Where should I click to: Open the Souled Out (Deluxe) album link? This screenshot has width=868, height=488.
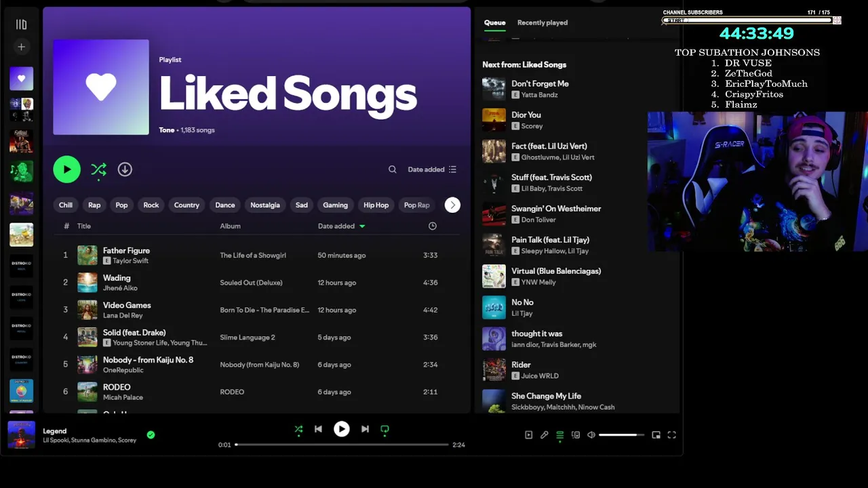point(251,283)
